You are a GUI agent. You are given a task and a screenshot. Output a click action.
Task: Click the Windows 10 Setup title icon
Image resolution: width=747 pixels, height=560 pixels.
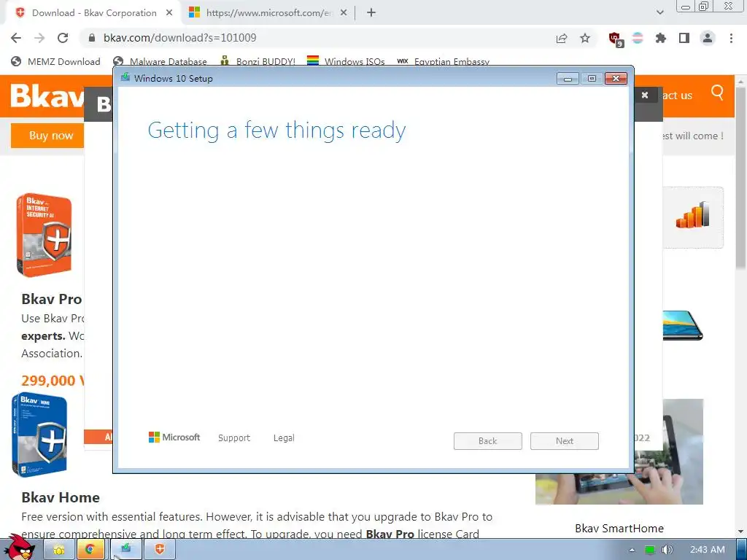click(125, 77)
